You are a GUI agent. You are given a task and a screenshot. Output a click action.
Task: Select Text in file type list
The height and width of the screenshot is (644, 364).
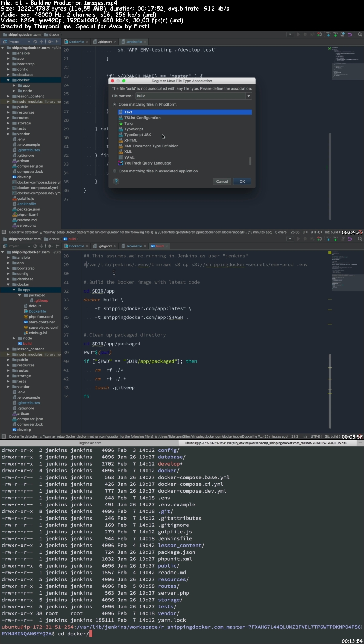[x=184, y=112]
